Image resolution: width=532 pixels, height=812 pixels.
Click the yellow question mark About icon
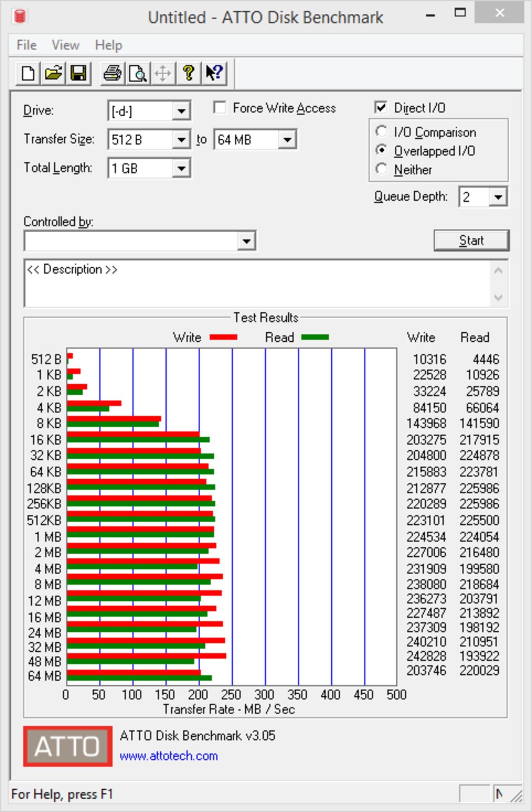coord(189,73)
